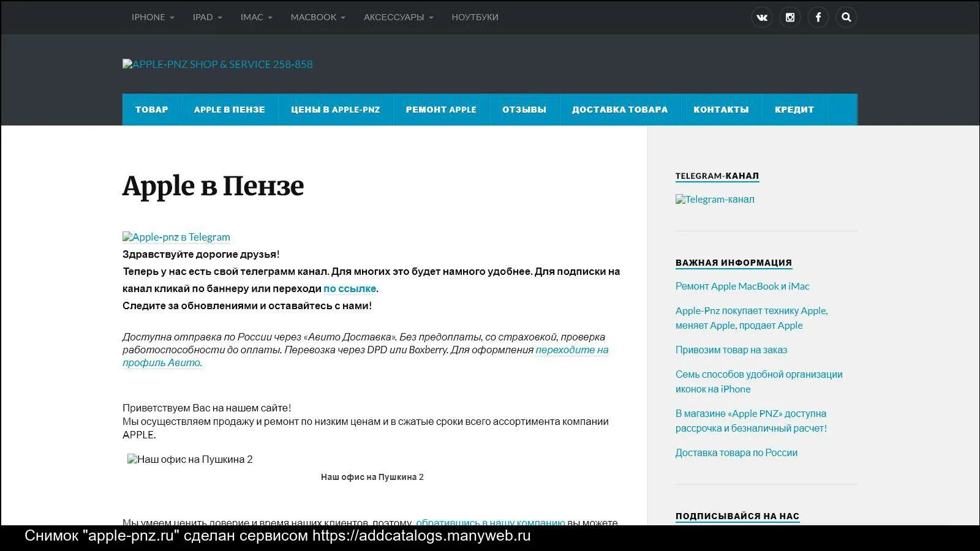Open the Instagram icon in header

790,17
